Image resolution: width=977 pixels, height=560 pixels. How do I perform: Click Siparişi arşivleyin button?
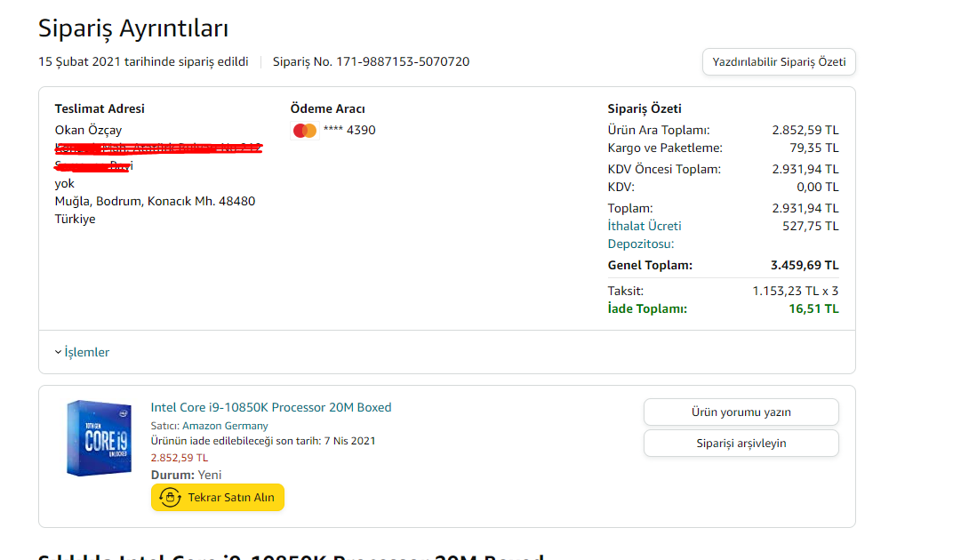[x=741, y=443]
